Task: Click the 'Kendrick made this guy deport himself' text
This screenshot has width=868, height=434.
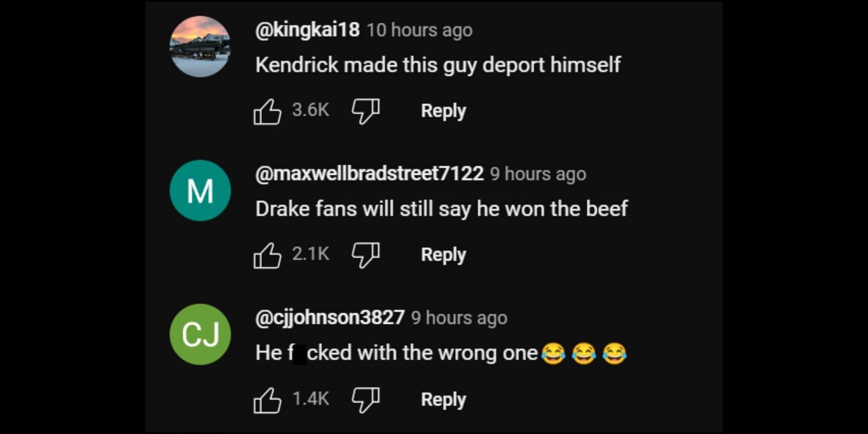Action: tap(438, 65)
